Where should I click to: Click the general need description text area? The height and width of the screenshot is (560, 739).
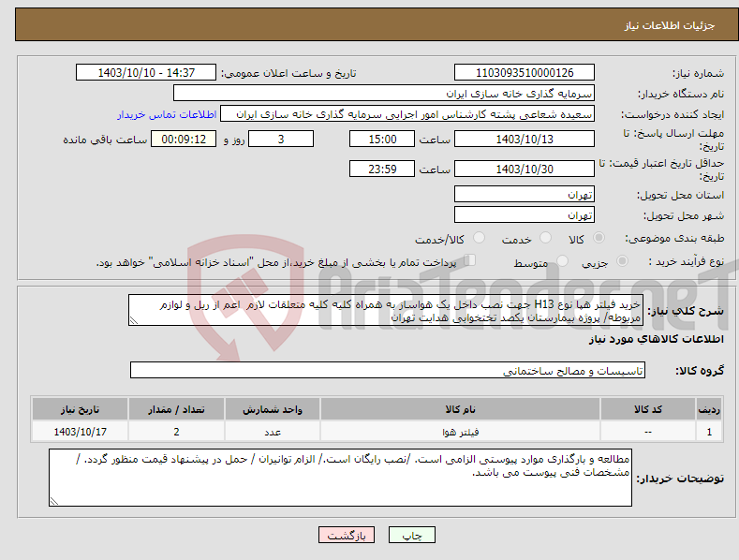click(x=386, y=310)
